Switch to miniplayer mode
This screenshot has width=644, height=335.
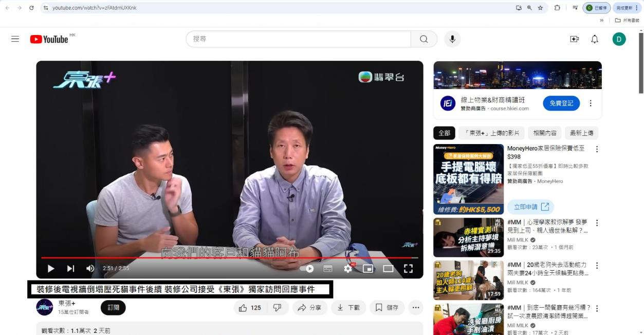pos(368,268)
